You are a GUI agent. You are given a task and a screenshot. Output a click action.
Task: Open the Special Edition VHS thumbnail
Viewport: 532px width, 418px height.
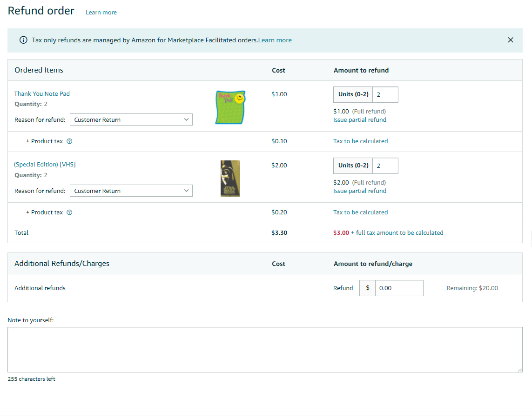point(230,179)
